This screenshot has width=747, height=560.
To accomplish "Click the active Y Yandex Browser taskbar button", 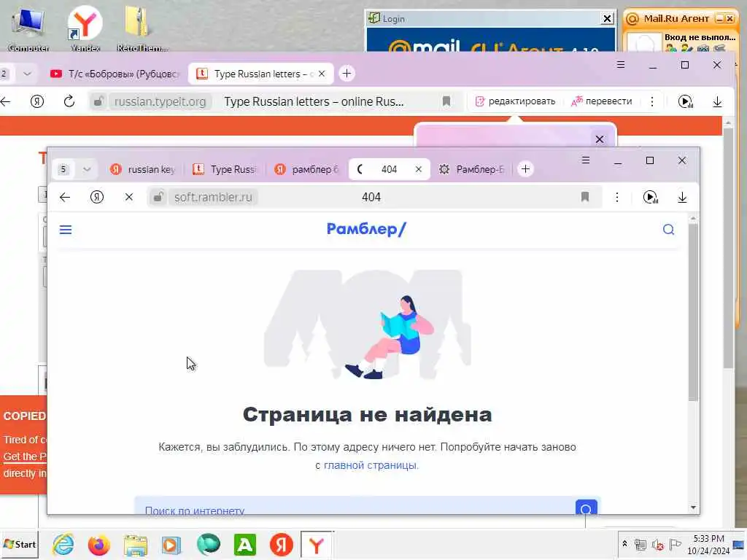I will [x=317, y=545].
